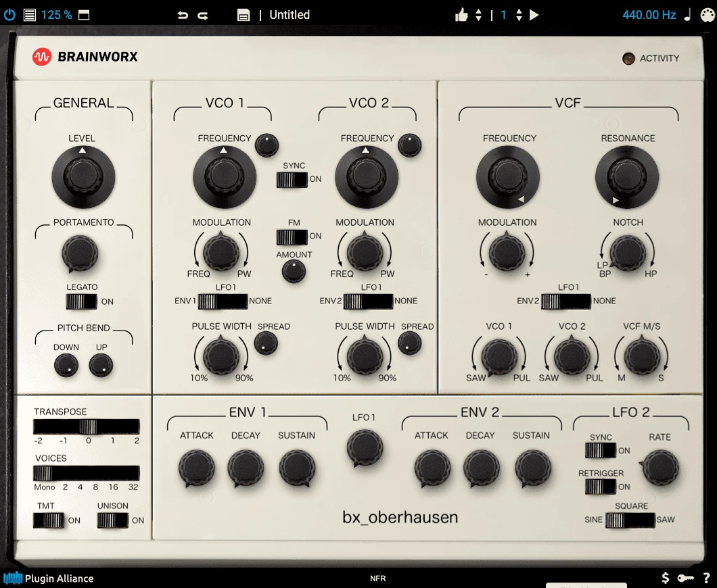Click the VCO 1 PULSE WIDTH knob

221,356
